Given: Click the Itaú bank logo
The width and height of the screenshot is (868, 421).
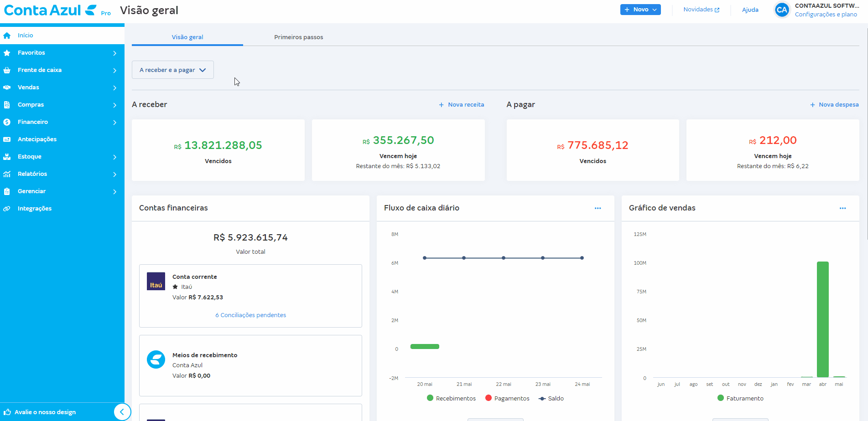Looking at the screenshot, I should pos(156,281).
